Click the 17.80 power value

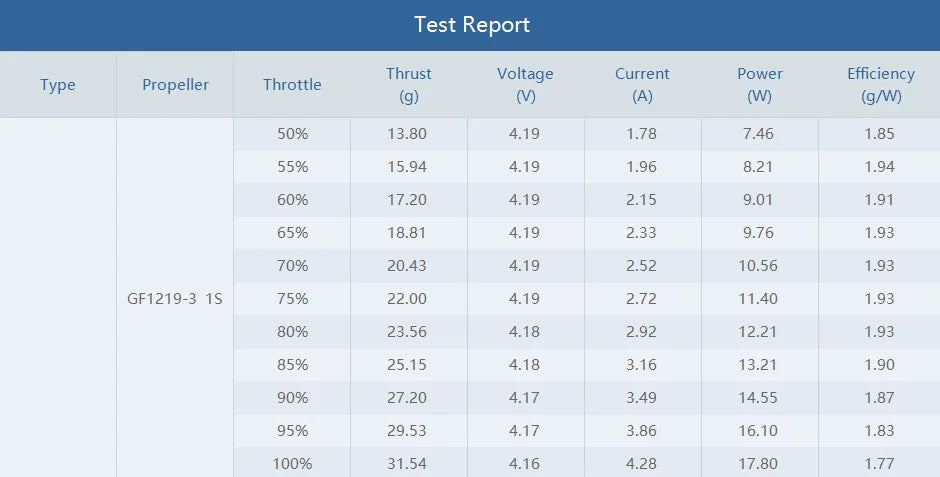760,464
